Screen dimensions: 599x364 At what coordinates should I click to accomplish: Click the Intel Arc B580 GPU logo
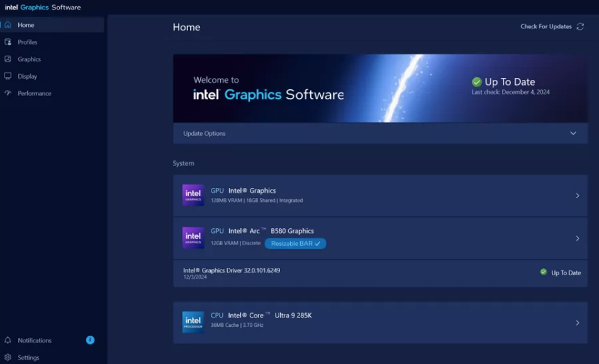[x=193, y=238]
